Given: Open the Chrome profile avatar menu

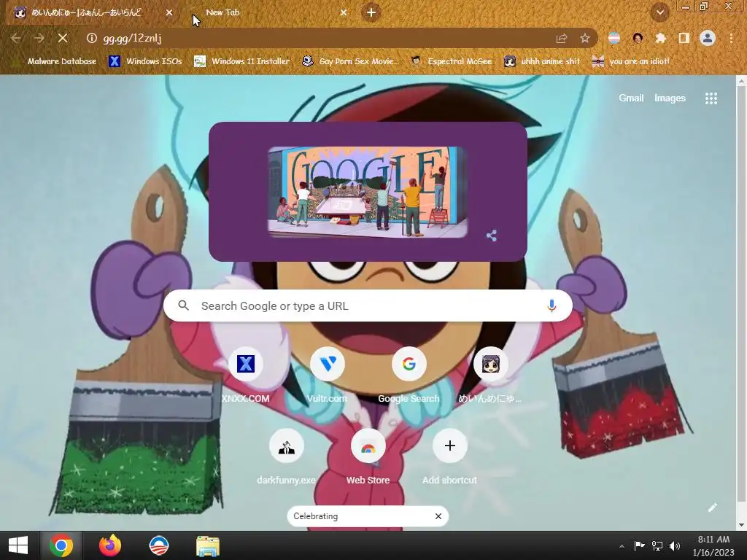Looking at the screenshot, I should (708, 38).
